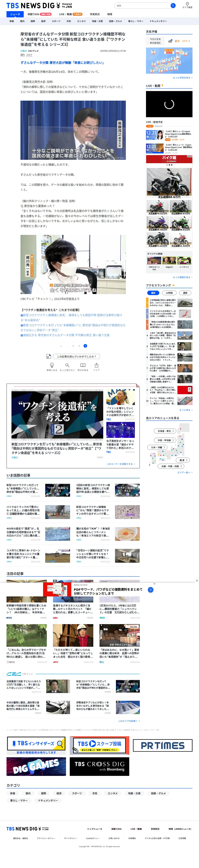
Task: Click the 最高 18℃ weather chevron
Action: click(x=189, y=41)
